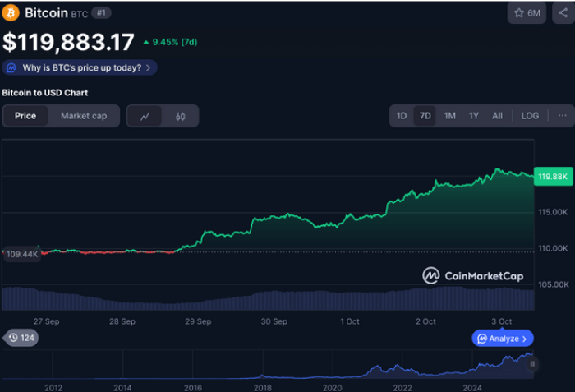The height and width of the screenshot is (392, 575).
Task: Click the 119.88K current price label
Action: (552, 176)
